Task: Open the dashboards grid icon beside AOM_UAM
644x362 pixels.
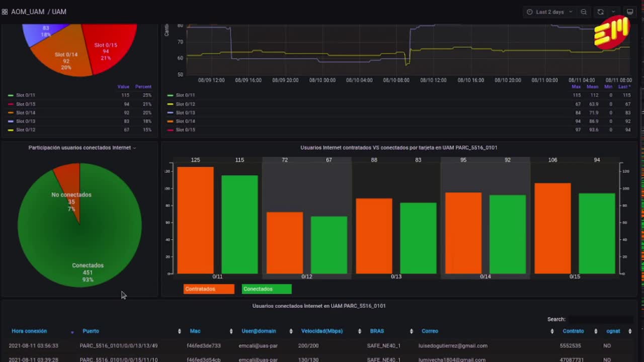Action: pos(5,12)
